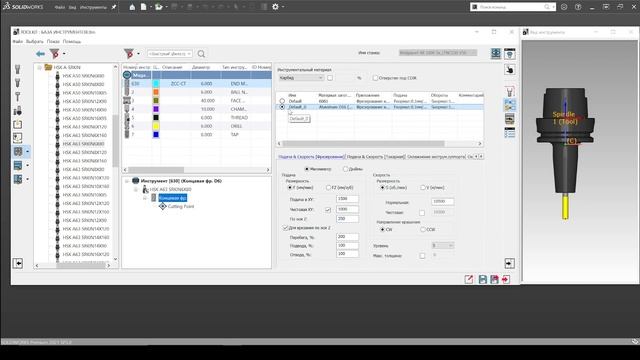Open the Помощь menu
The image size is (640, 360).
click(x=72, y=42)
